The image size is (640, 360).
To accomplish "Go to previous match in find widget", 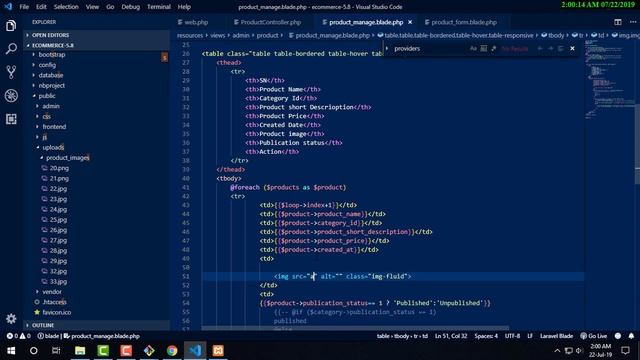I will point(540,48).
